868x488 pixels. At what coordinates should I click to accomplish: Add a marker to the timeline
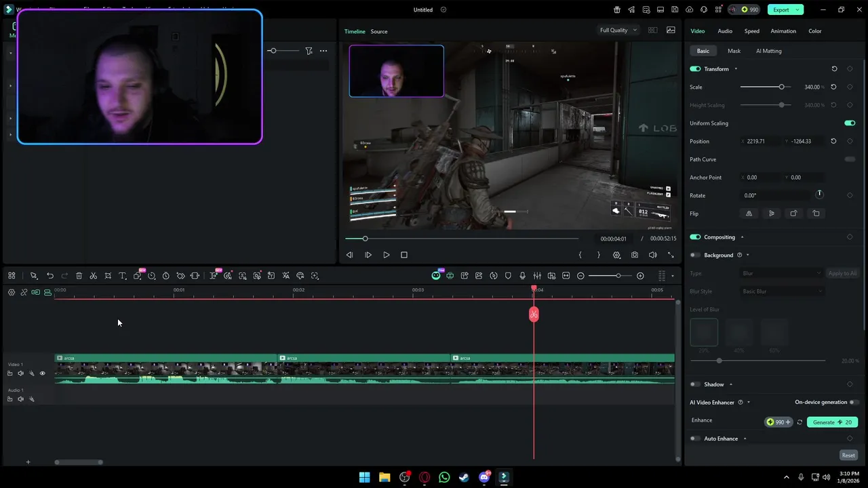tap(508, 276)
